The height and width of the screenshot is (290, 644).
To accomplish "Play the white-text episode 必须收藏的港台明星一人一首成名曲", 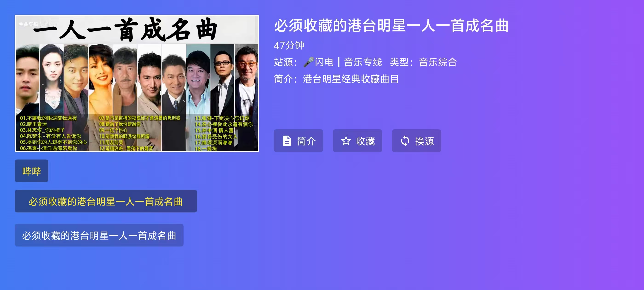I will pyautogui.click(x=99, y=235).
